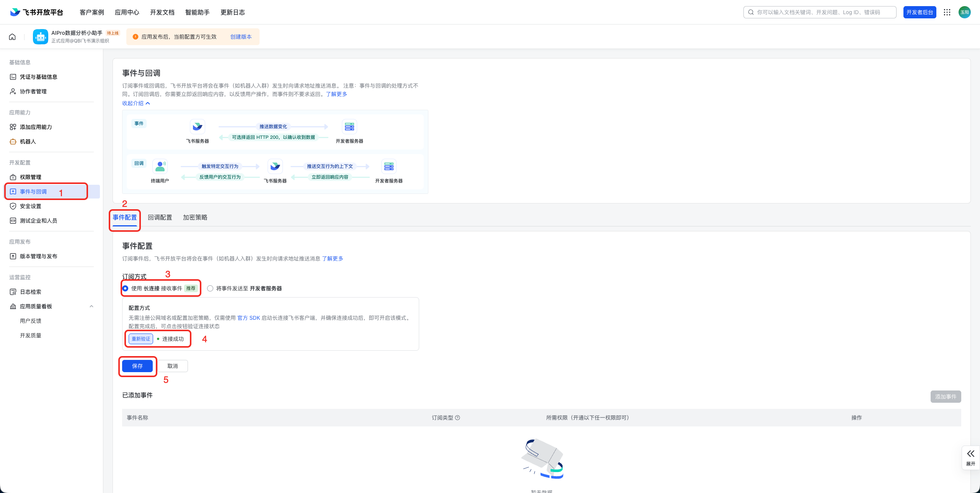
Task: Click the 创建版本 link
Action: point(241,37)
